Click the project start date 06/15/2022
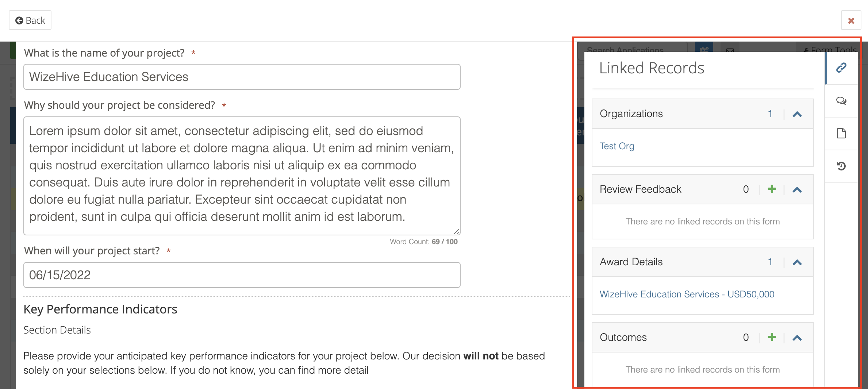This screenshot has height=389, width=868. 242,275
